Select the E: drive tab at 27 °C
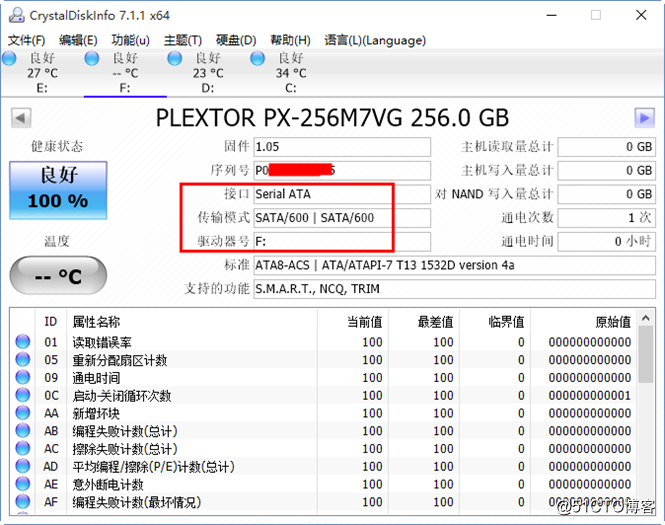The width and height of the screenshot is (665, 525). pos(42,73)
